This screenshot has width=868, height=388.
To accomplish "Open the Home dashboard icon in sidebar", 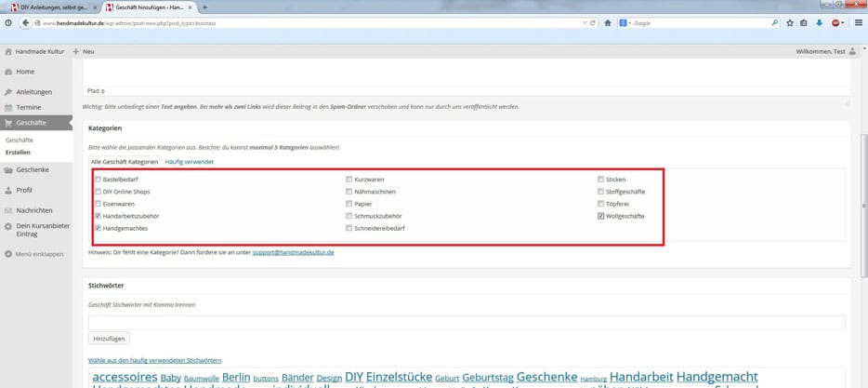I will tap(8, 72).
